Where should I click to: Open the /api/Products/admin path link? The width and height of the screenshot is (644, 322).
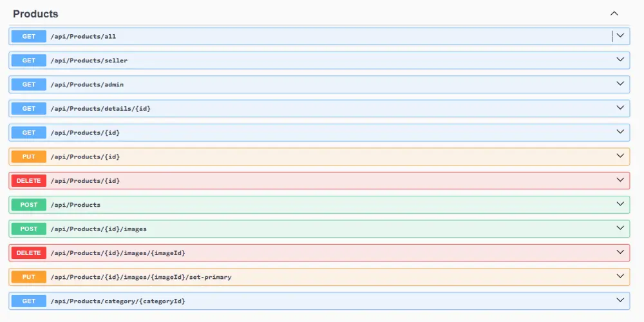(87, 84)
